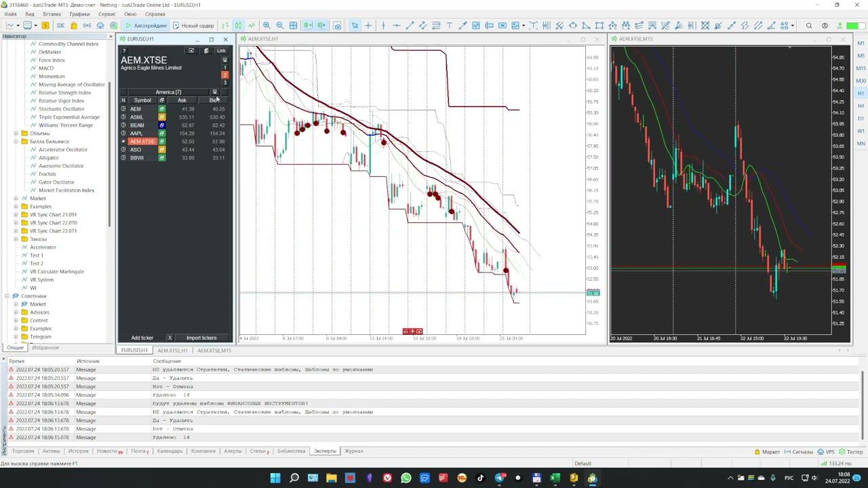Open the VPS cloud icon in toolbar
Viewport: 868px width, 488px height.
(x=100, y=26)
